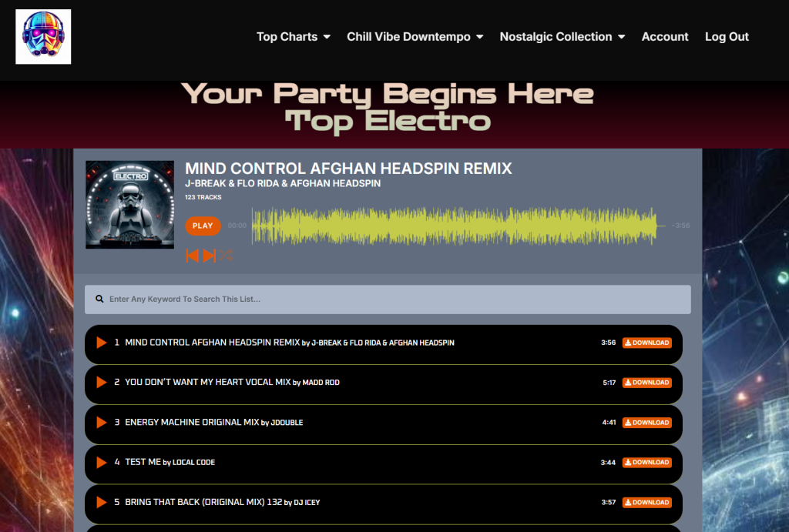Screen dimensions: 789x532
Task: Download track 1, Mind Control Afghan Headspin Remix
Action: 647,343
